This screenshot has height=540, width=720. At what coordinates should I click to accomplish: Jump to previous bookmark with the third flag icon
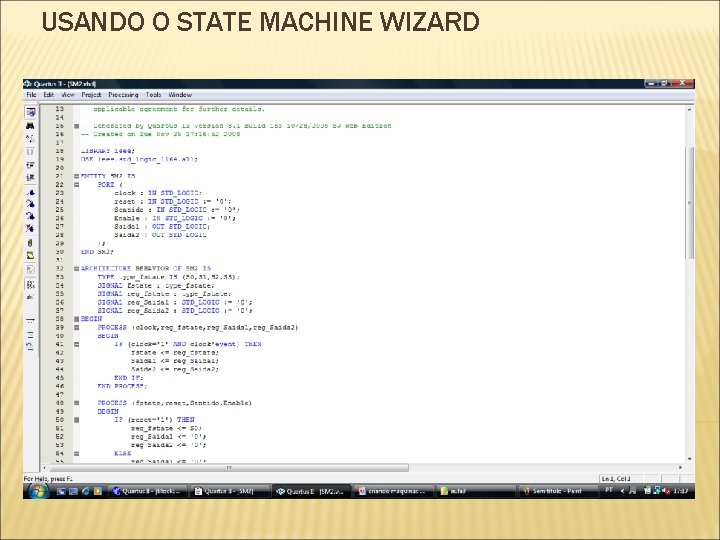click(30, 216)
